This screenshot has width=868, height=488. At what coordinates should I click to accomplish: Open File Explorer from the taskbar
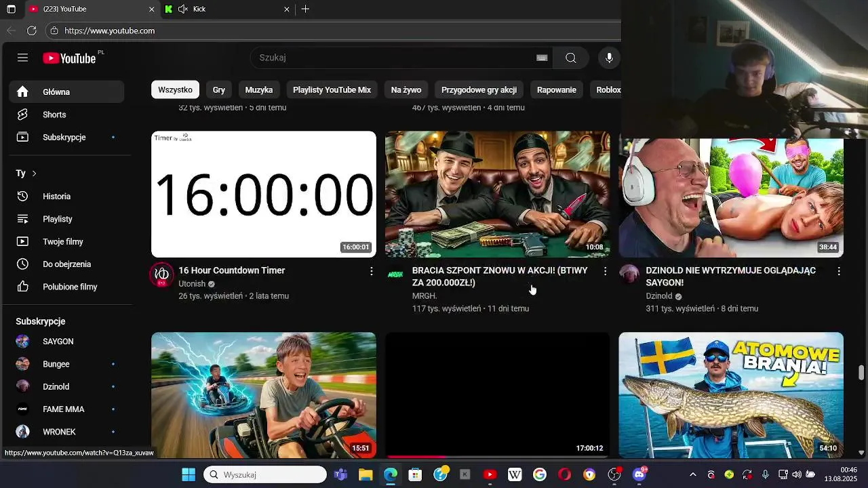(x=366, y=474)
